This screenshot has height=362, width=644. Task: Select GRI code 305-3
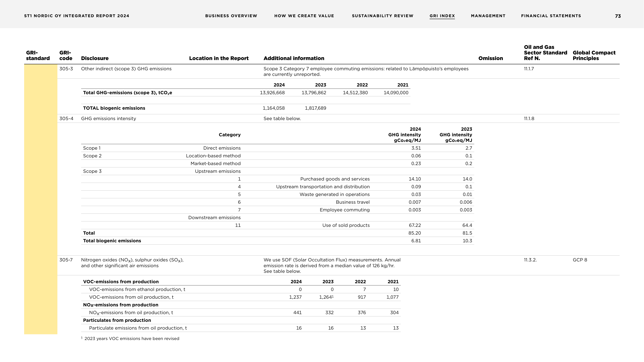point(66,69)
